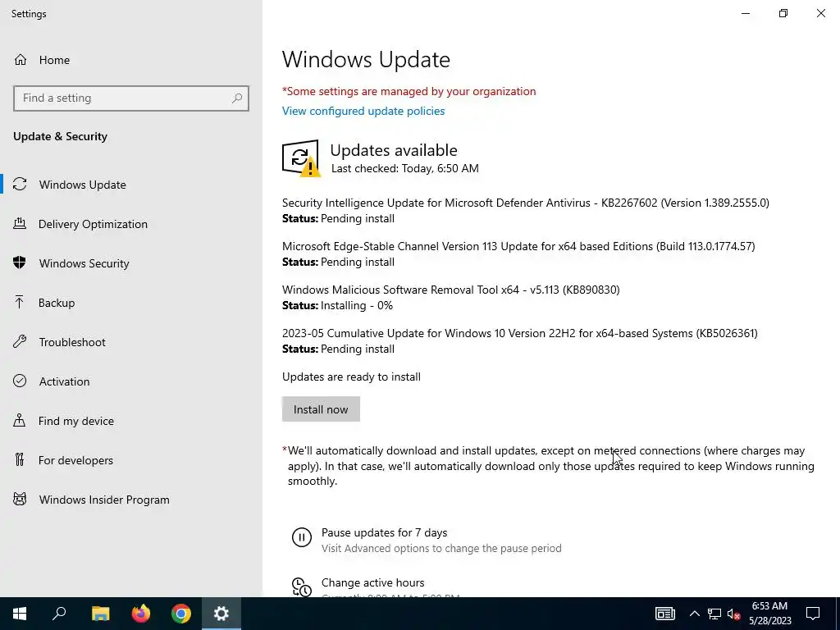Open For developers page
Image resolution: width=840 pixels, height=630 pixels.
click(x=131, y=460)
